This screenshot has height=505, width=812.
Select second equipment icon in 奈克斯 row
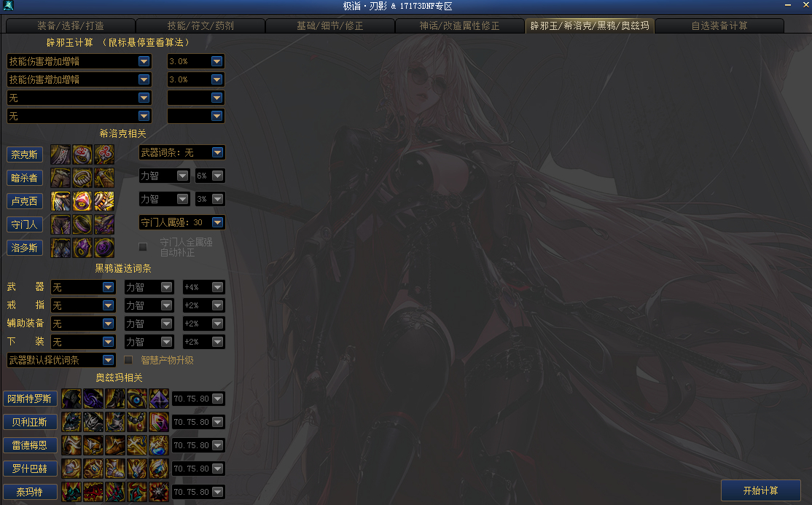(x=82, y=154)
